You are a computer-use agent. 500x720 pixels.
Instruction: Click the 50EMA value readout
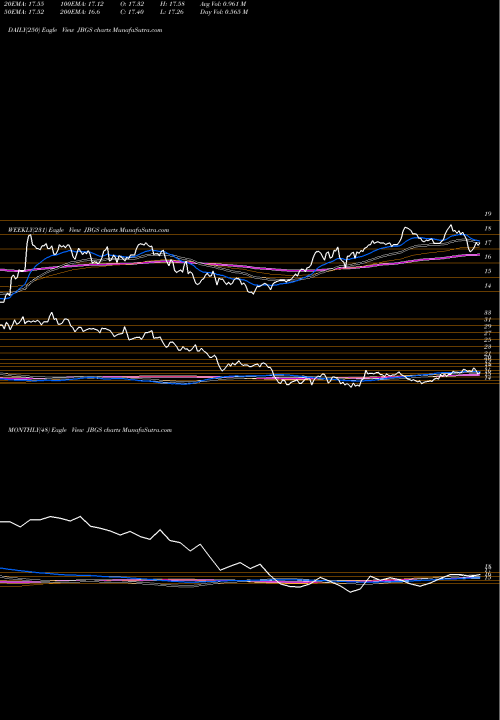click(23, 12)
